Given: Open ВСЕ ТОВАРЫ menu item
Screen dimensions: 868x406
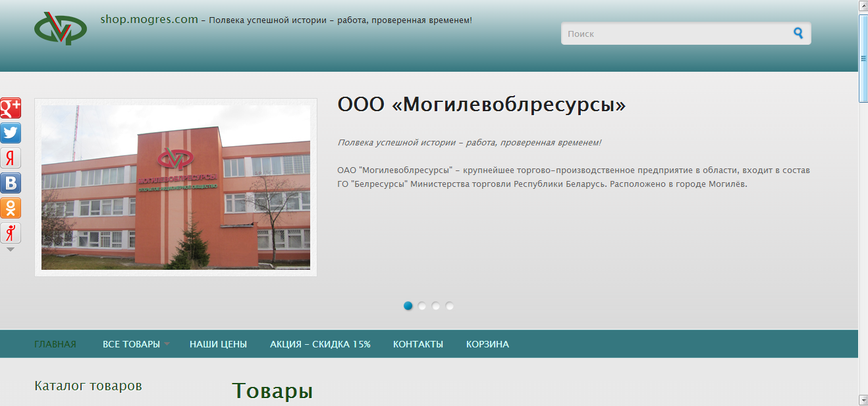Looking at the screenshot, I should tap(131, 344).
